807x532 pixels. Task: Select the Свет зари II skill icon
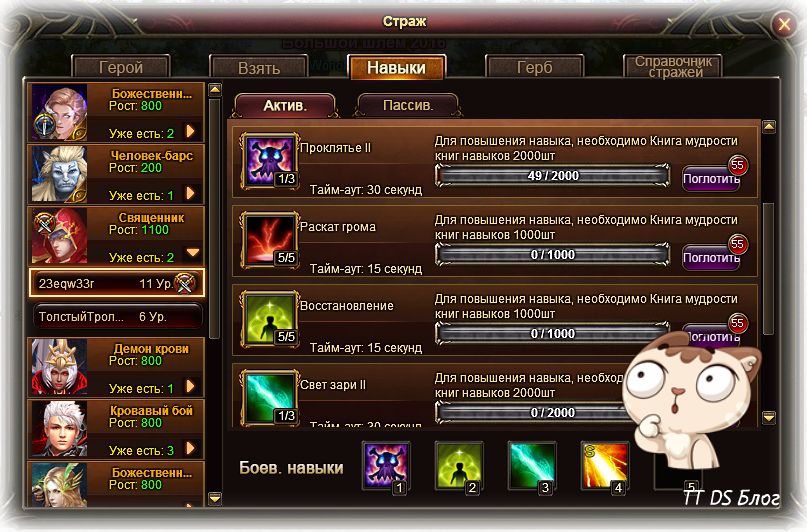click(x=270, y=397)
